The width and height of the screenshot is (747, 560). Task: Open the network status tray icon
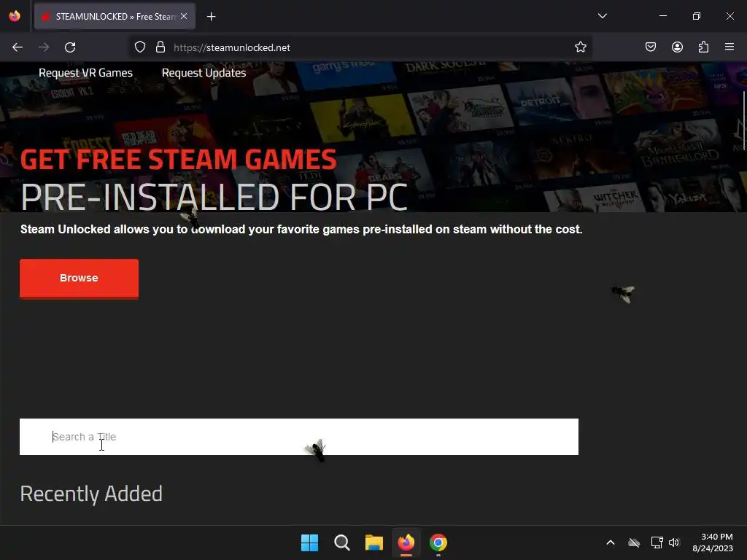657,542
